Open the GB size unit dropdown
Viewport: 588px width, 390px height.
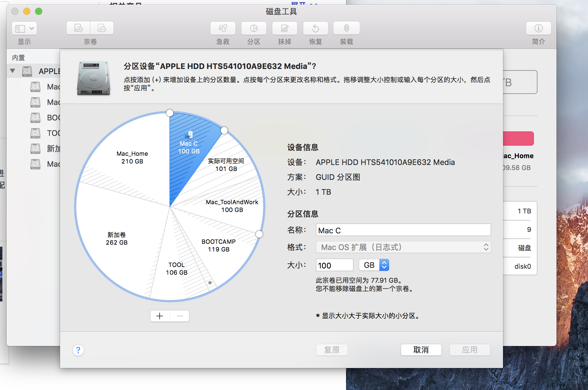click(374, 265)
